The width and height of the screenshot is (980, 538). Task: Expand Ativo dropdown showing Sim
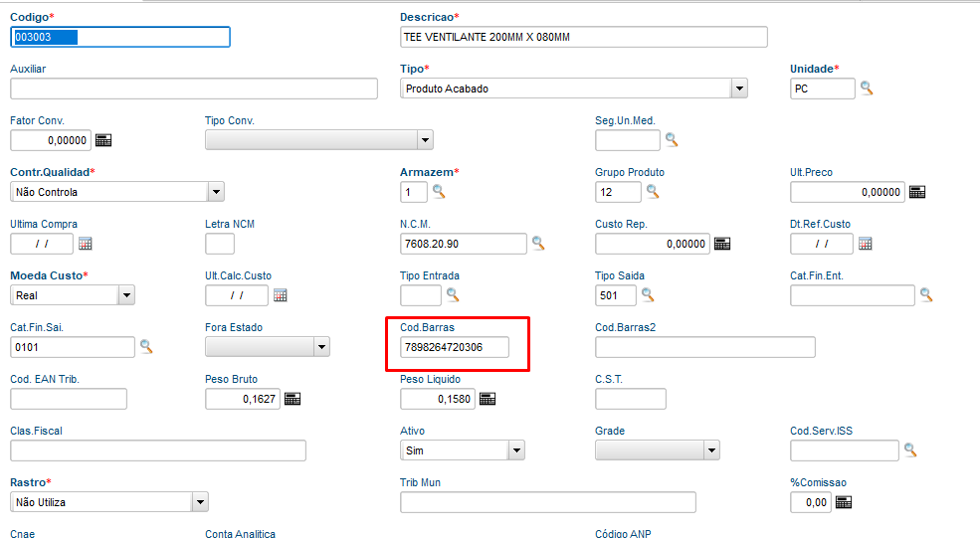pyautogui.click(x=516, y=449)
